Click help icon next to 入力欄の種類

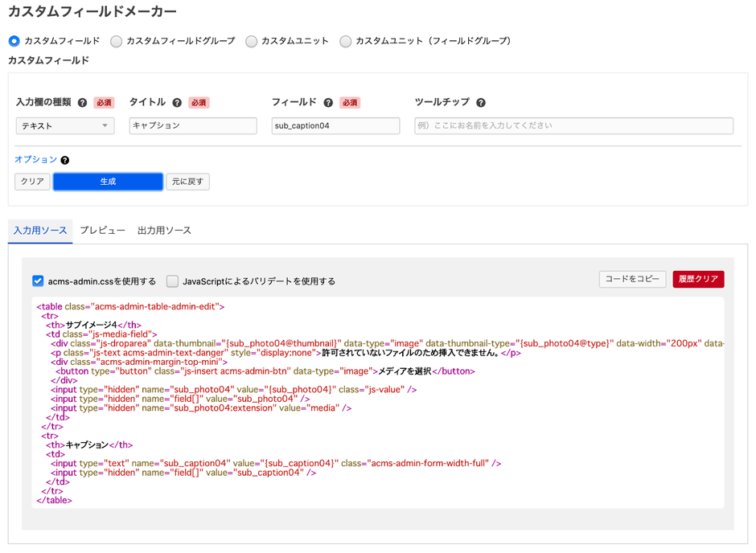tap(82, 103)
